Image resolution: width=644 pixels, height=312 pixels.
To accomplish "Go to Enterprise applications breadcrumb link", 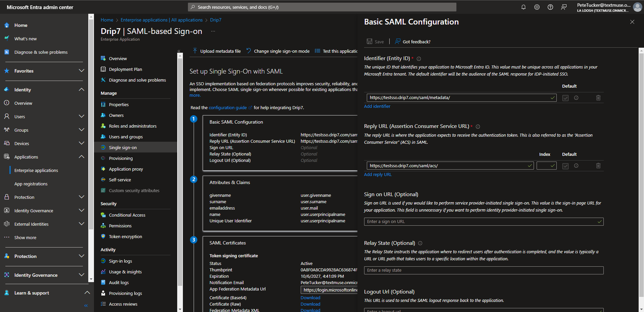I will pos(161,20).
